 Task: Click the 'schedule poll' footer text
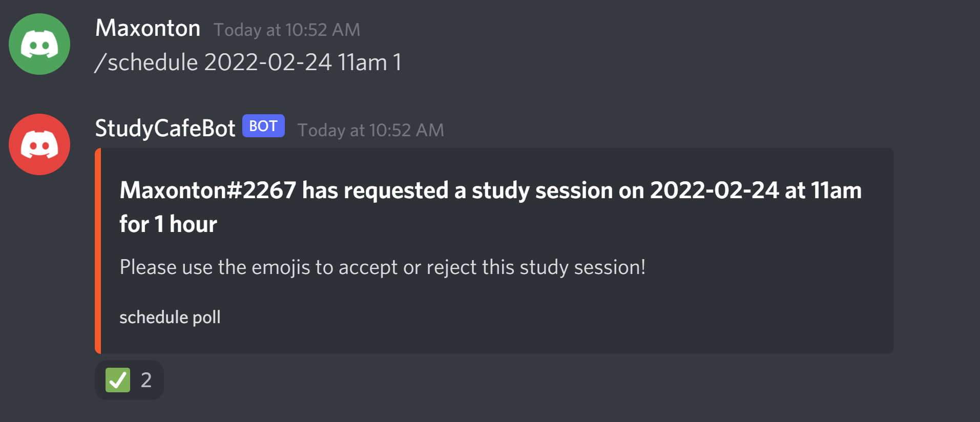click(170, 318)
